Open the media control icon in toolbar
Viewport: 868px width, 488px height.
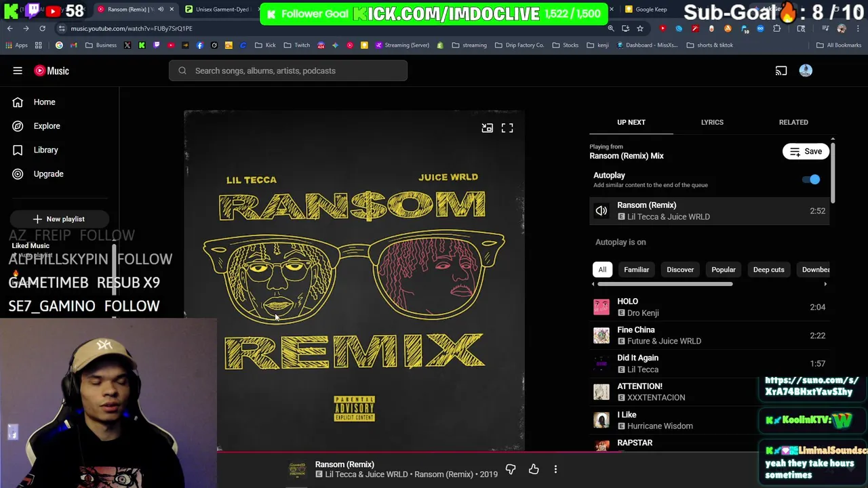(825, 28)
